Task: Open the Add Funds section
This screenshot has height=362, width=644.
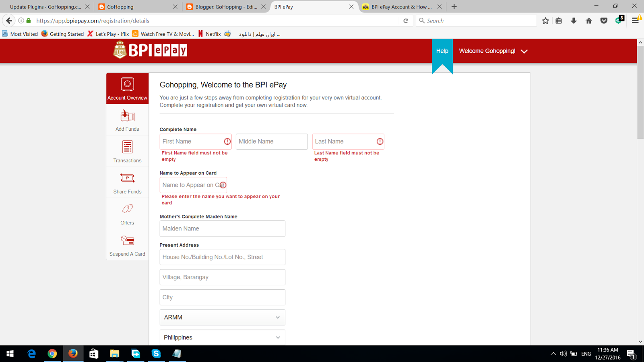Action: pyautogui.click(x=127, y=120)
